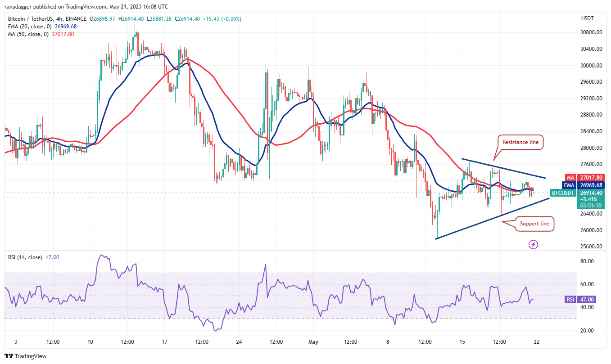Click the 29600.00 price axis label
This screenshot has height=364, width=611.
591,82
